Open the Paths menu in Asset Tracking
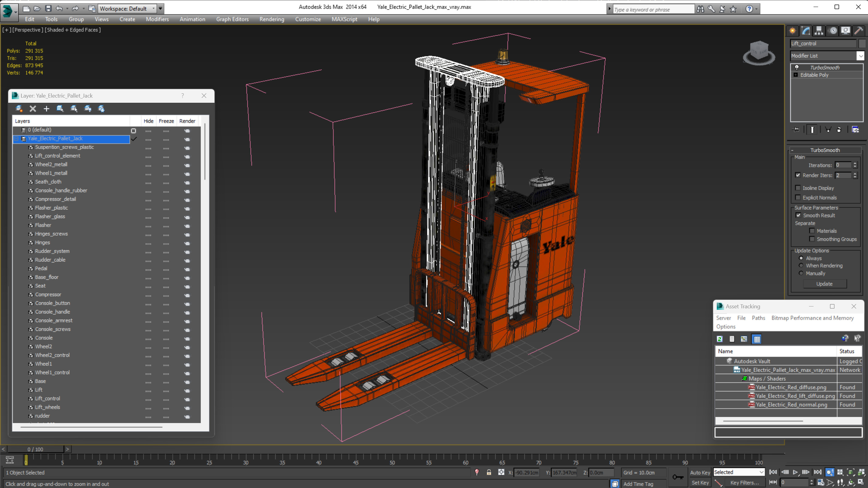868x488 pixels. [758, 318]
